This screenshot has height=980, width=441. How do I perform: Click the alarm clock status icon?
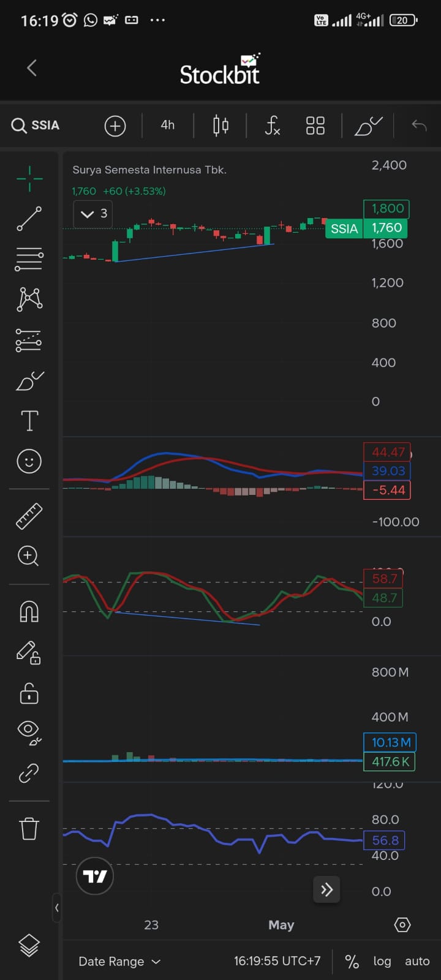(x=70, y=20)
